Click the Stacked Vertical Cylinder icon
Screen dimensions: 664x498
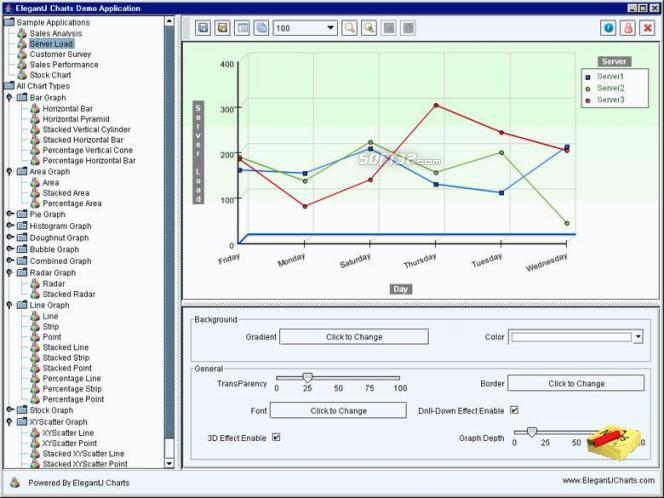[x=35, y=130]
